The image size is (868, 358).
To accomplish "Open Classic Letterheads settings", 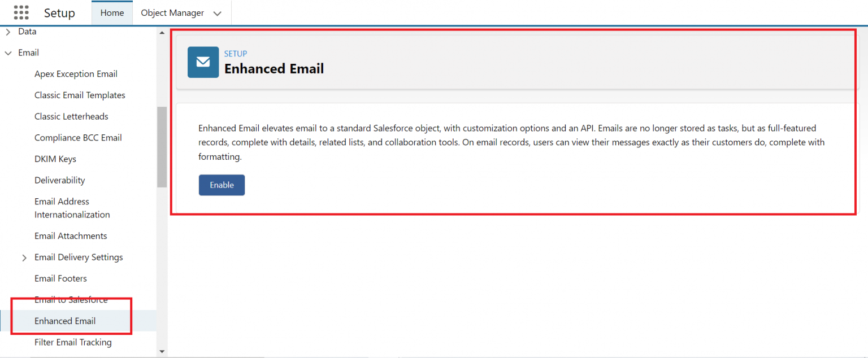I will [71, 116].
